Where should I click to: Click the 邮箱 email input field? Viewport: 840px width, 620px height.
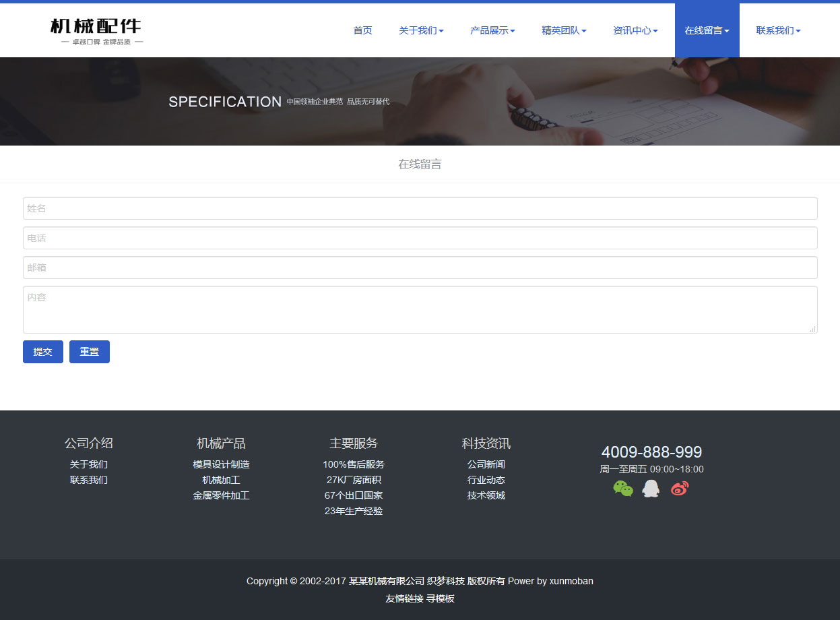click(420, 268)
